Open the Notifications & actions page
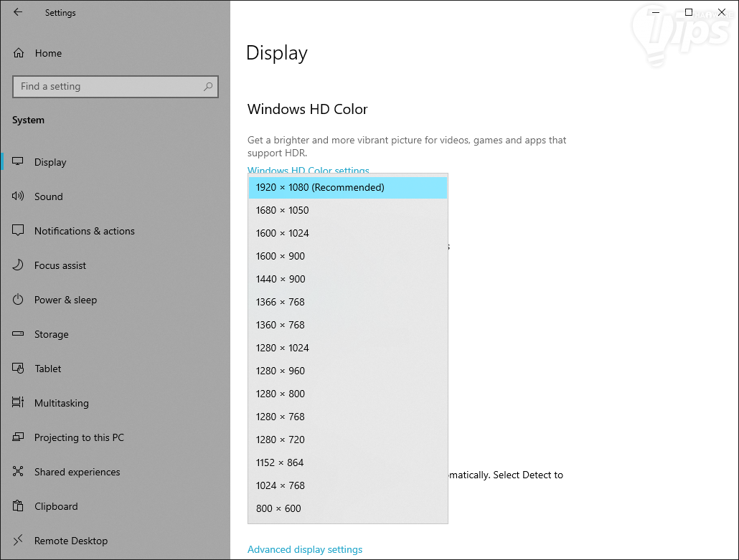The image size is (739, 560). pyautogui.click(x=84, y=231)
